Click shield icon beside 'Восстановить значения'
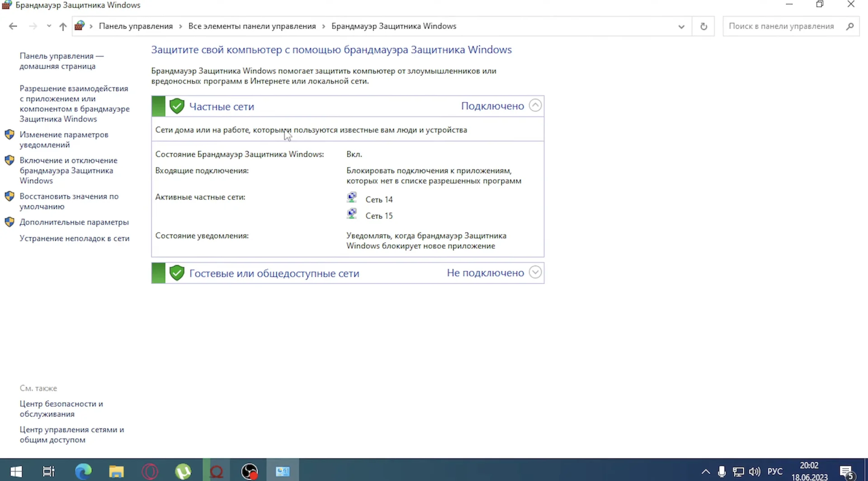868x481 pixels. pos(9,196)
